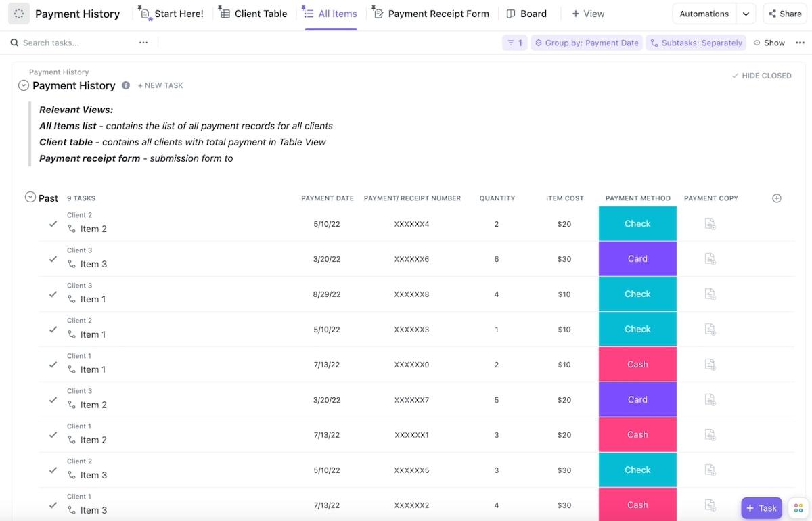Click the Payment History info icon
This screenshot has width=812, height=521.
pyautogui.click(x=126, y=85)
